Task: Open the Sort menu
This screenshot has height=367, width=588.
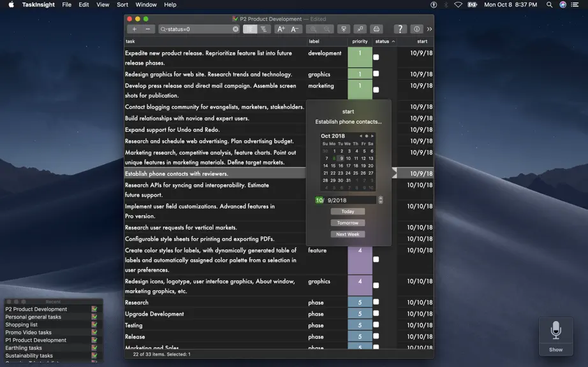Action: (x=122, y=4)
